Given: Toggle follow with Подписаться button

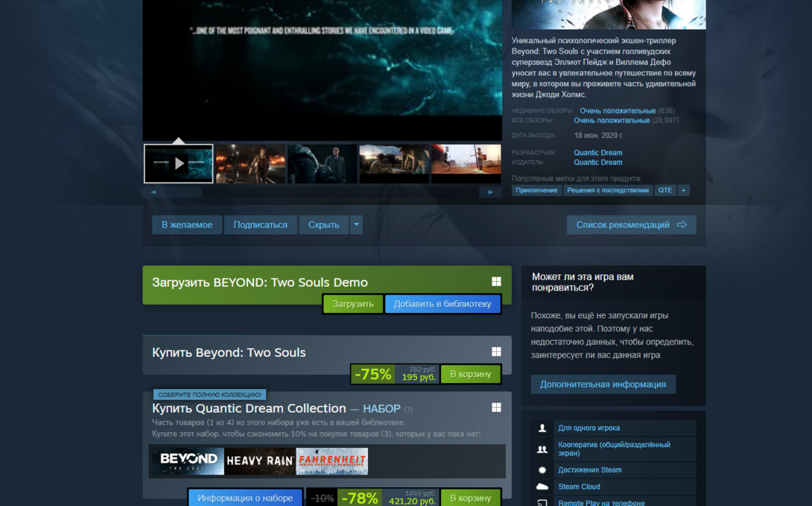Looking at the screenshot, I should [260, 225].
